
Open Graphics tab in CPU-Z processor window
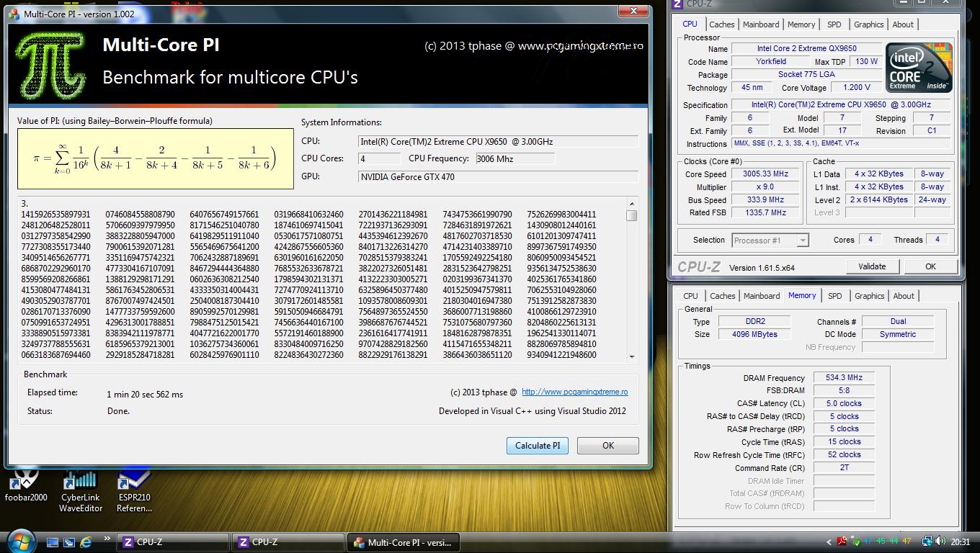click(868, 24)
